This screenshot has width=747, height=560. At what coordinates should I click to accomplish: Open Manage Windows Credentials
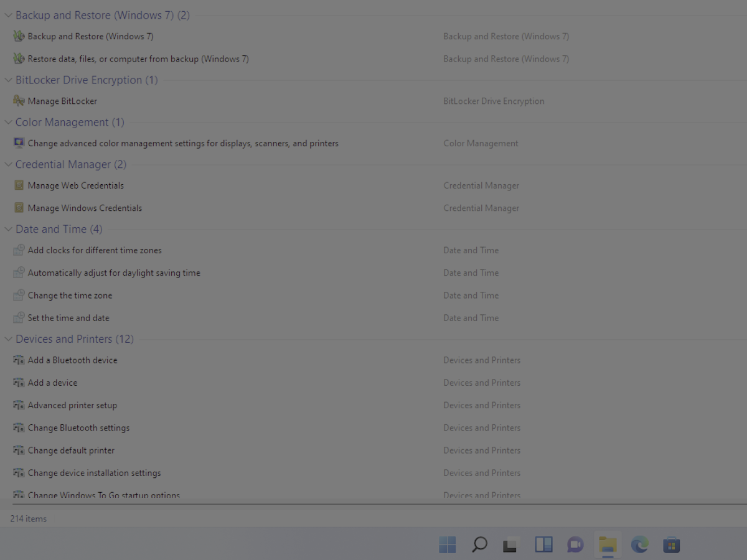tap(85, 208)
